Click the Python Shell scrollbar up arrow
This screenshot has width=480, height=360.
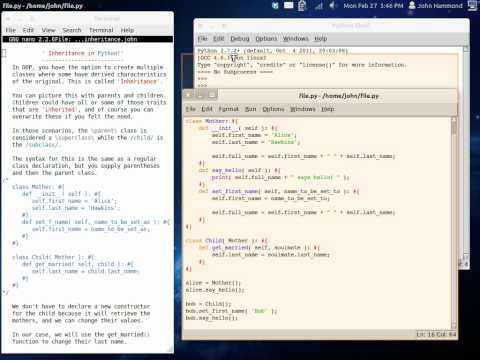[x=466, y=49]
